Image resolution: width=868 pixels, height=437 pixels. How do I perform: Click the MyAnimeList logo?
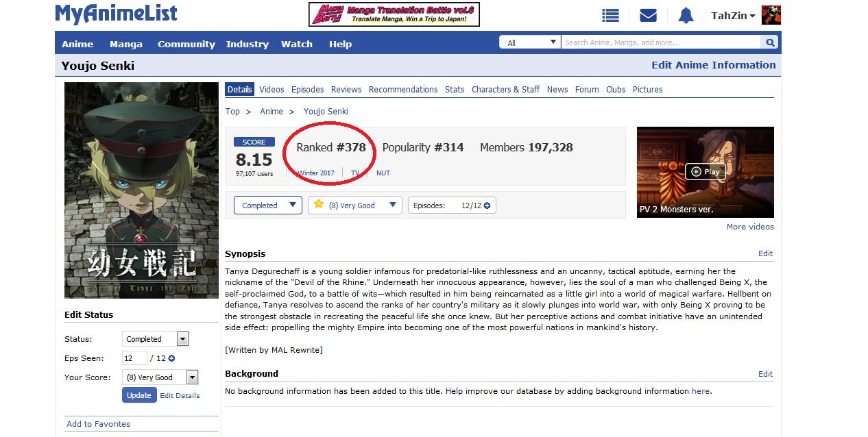pos(116,14)
